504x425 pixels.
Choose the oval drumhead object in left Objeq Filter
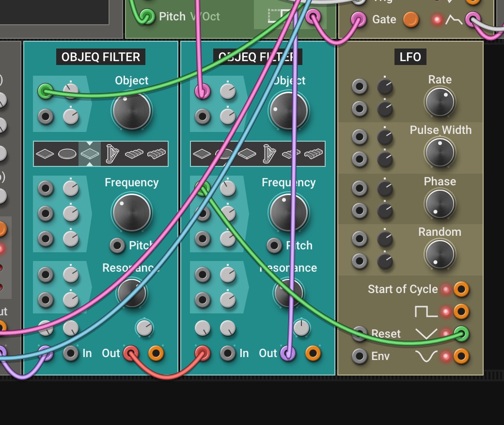point(67,154)
